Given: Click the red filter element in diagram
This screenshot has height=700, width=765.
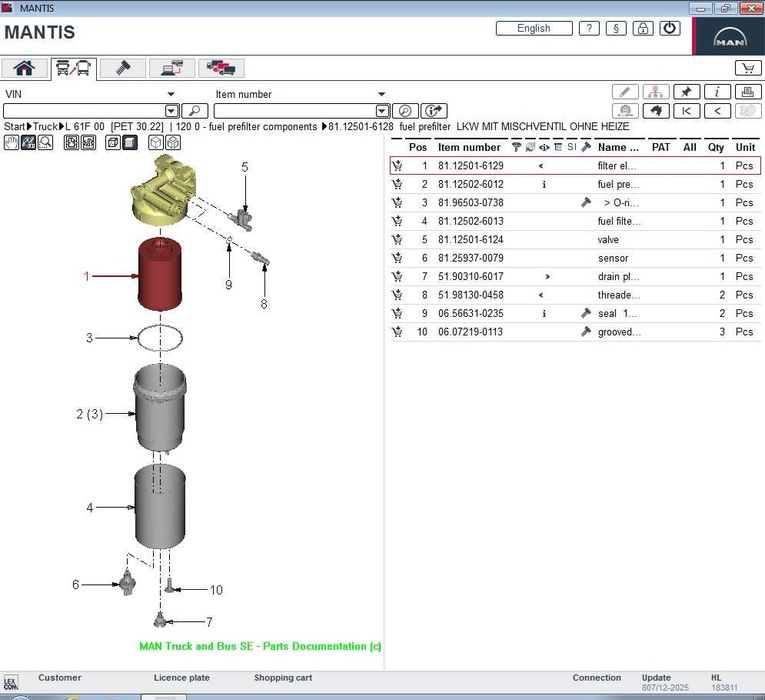Looking at the screenshot, I should (160, 274).
